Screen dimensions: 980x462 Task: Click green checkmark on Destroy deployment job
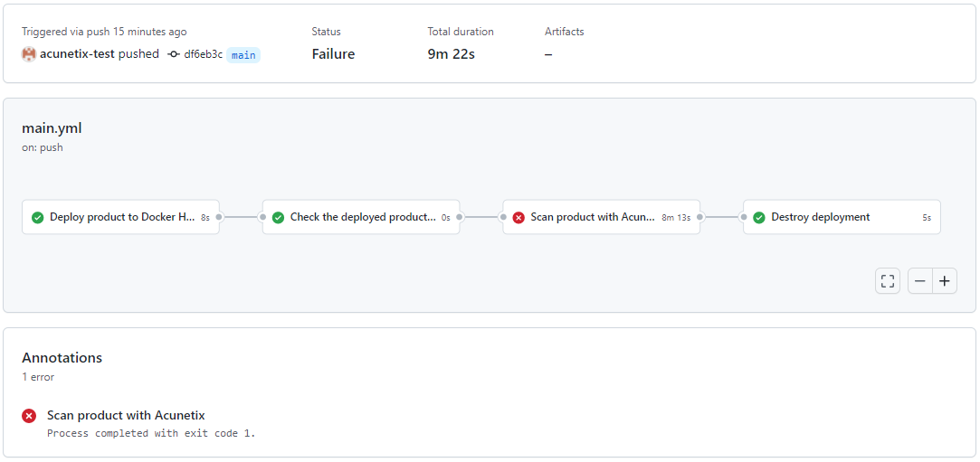pos(758,217)
